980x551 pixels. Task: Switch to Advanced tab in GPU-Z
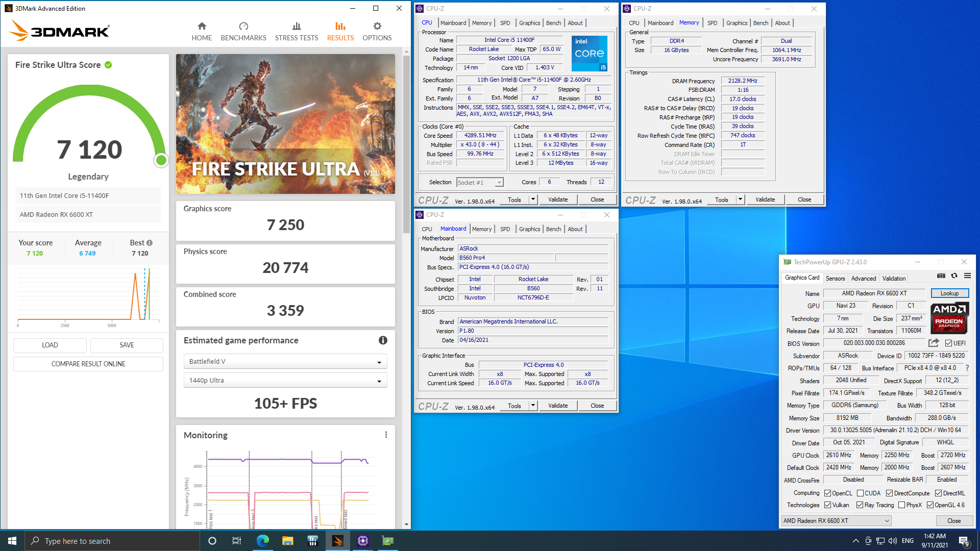point(863,279)
